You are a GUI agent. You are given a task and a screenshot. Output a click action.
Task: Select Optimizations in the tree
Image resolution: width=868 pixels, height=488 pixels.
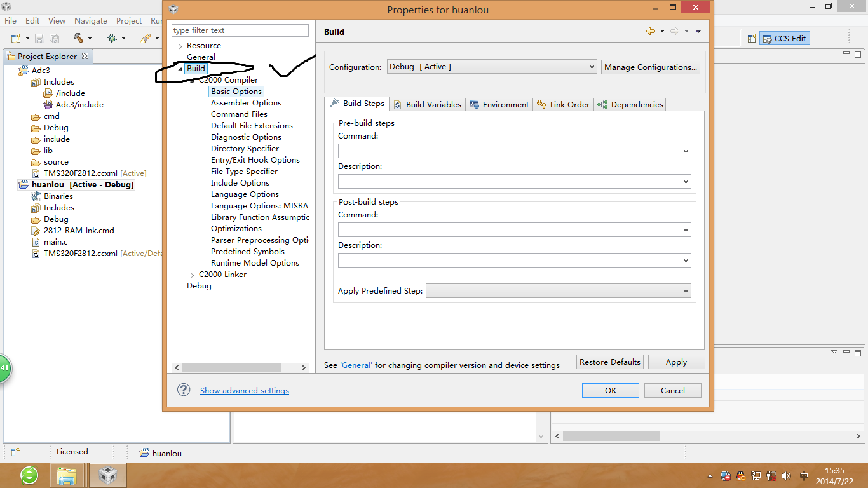[x=236, y=229]
